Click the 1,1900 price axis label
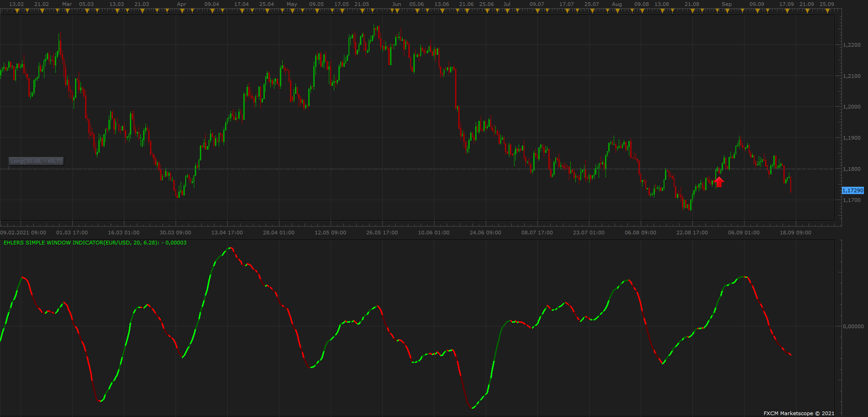Viewport: 868px width, 417px height. (852, 138)
